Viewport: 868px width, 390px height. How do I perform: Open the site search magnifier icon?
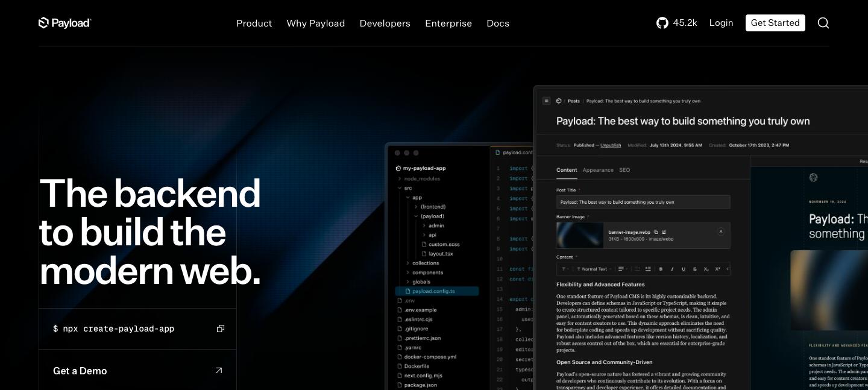point(823,23)
